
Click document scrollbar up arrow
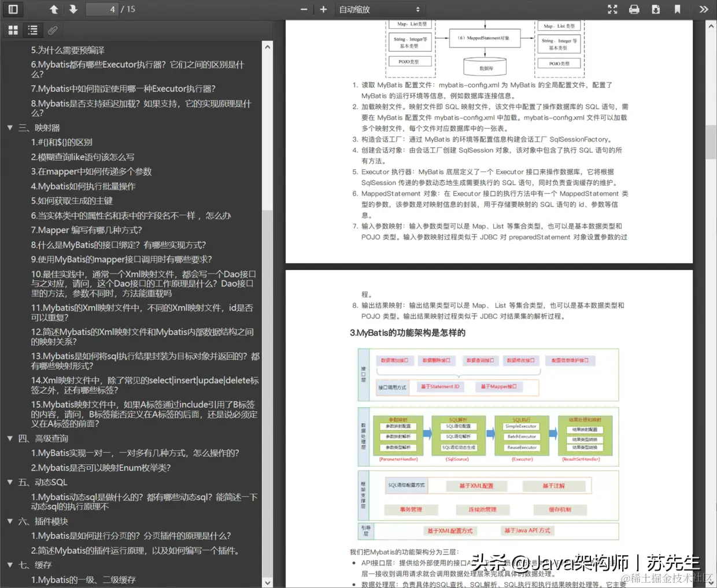(711, 27)
